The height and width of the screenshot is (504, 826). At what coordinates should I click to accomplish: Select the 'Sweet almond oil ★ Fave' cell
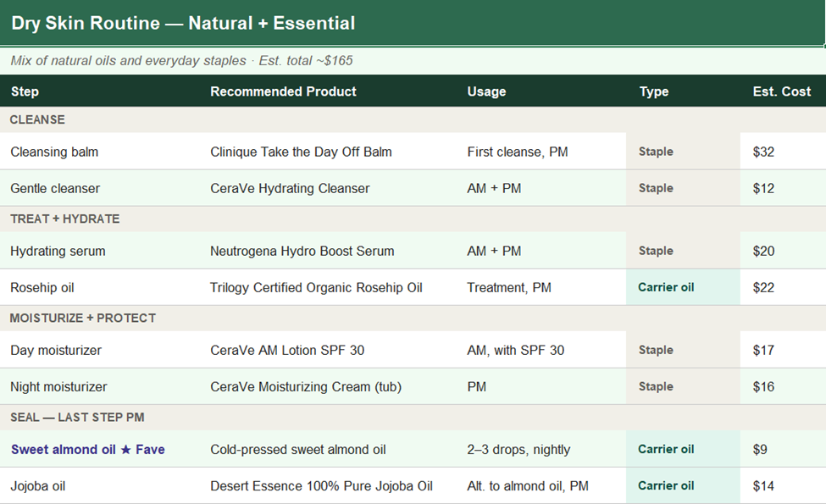(x=87, y=450)
